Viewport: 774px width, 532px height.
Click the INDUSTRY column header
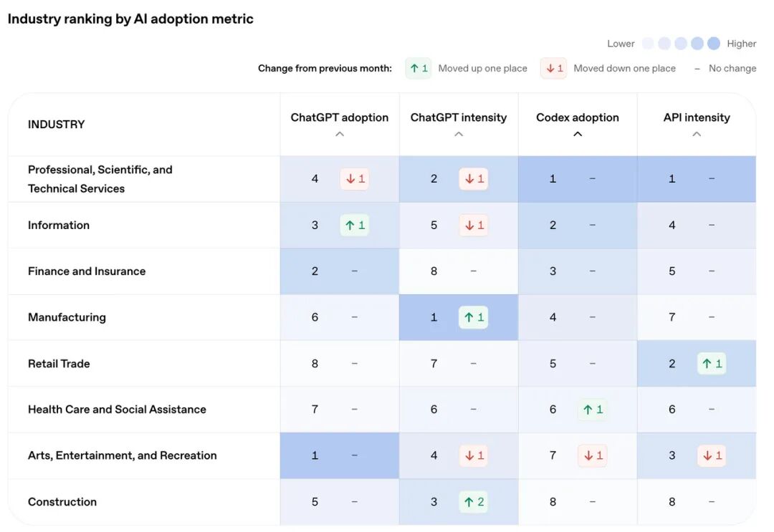57,125
